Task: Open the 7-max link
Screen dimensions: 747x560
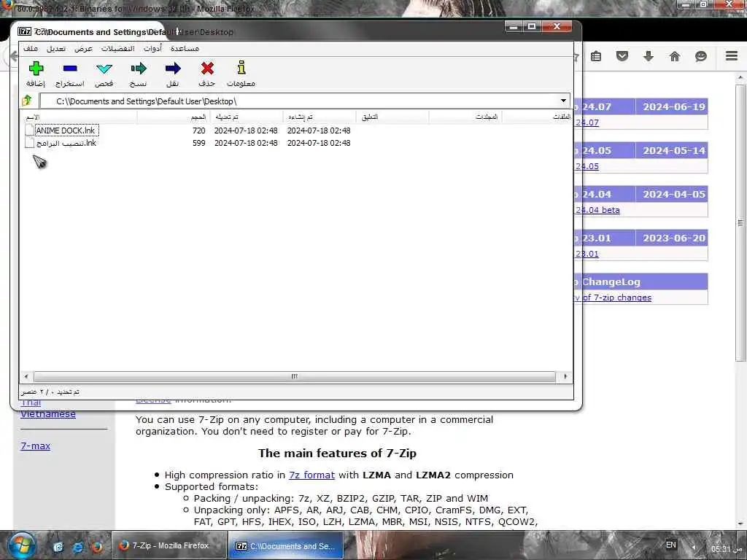Action: pyautogui.click(x=35, y=446)
